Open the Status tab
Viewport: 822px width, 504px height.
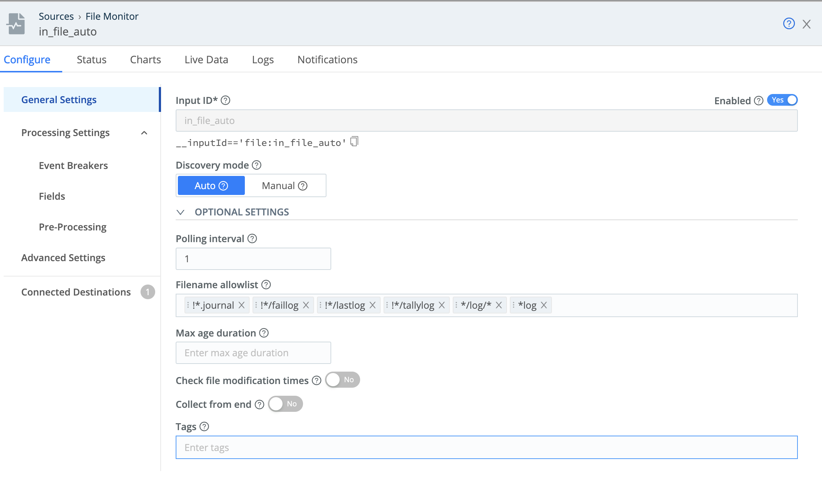[x=91, y=60]
